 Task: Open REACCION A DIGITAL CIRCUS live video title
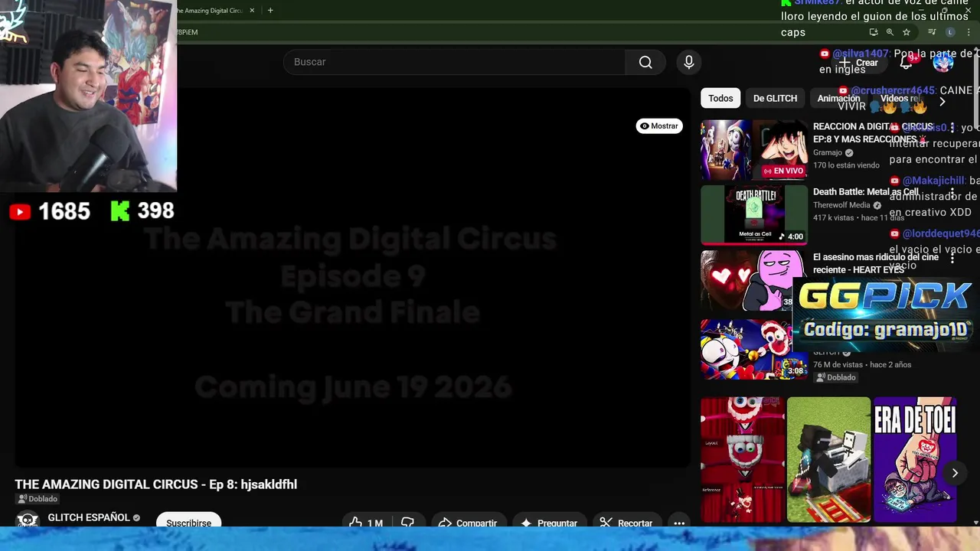pos(873,132)
